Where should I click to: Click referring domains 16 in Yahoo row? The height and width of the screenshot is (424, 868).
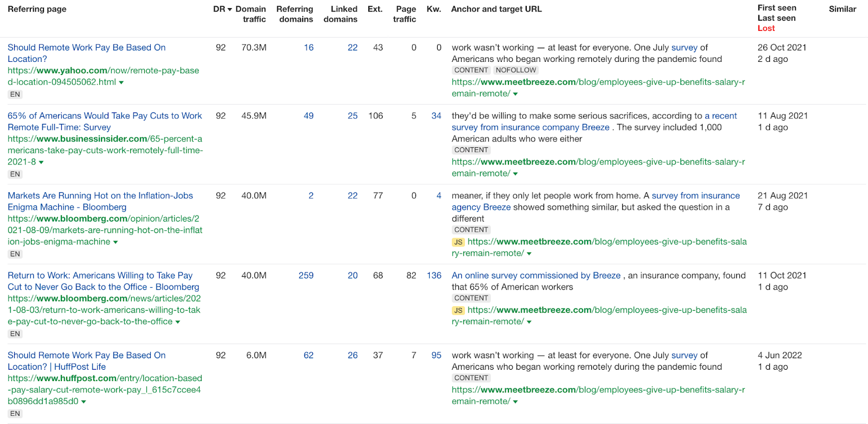pos(309,48)
